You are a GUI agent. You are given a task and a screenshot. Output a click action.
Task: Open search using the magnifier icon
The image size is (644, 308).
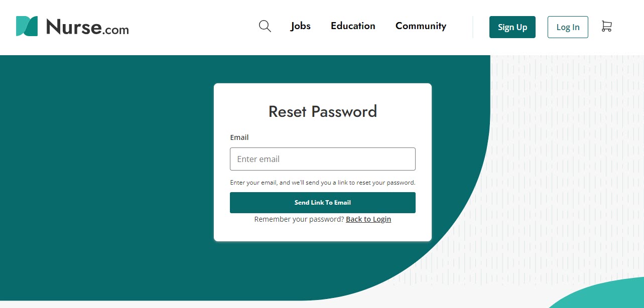pyautogui.click(x=265, y=26)
